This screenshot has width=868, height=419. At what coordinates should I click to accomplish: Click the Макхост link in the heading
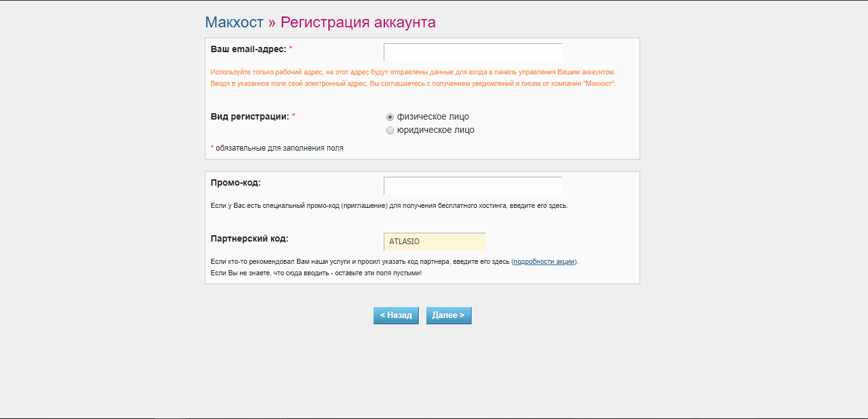coord(234,22)
